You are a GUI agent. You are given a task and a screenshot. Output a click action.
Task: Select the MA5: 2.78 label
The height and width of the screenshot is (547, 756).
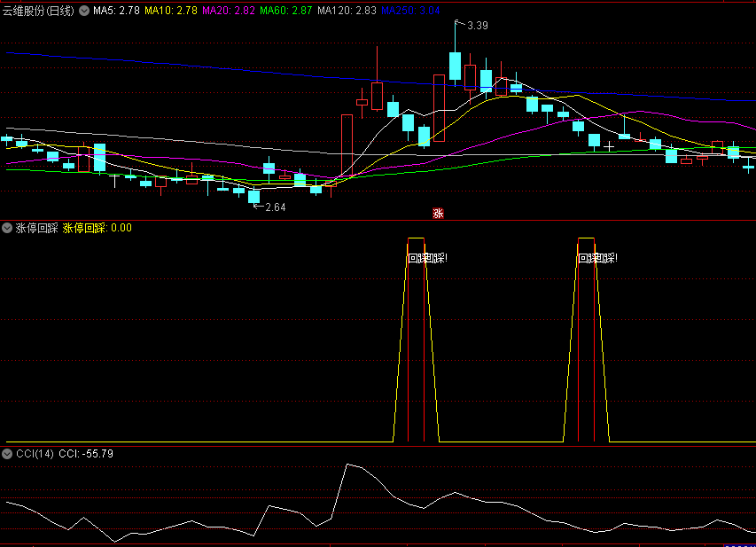pyautogui.click(x=116, y=11)
